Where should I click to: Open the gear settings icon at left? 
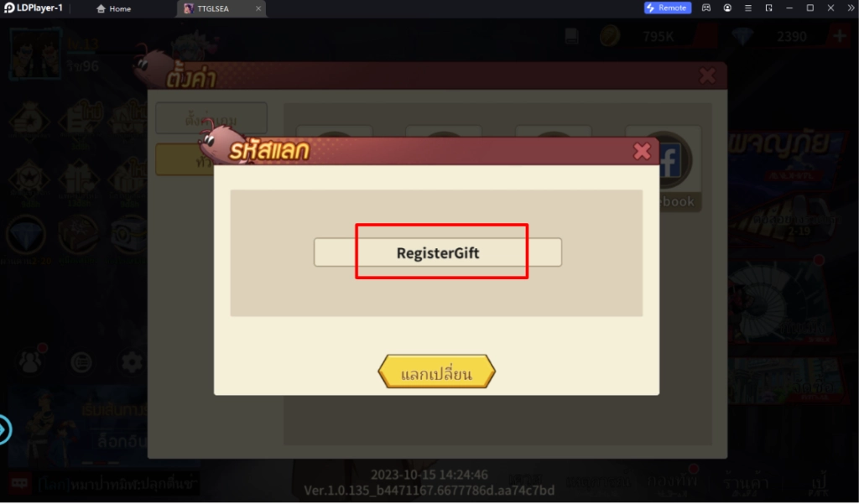click(132, 362)
